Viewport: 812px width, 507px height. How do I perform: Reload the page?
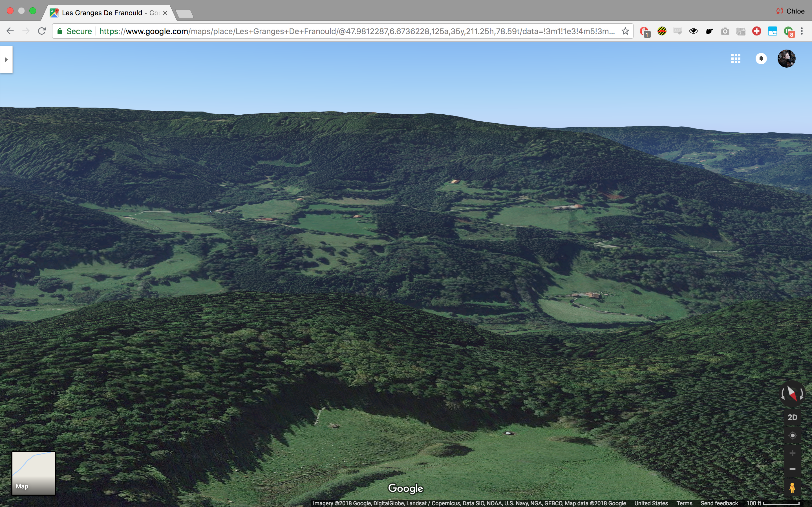[42, 31]
